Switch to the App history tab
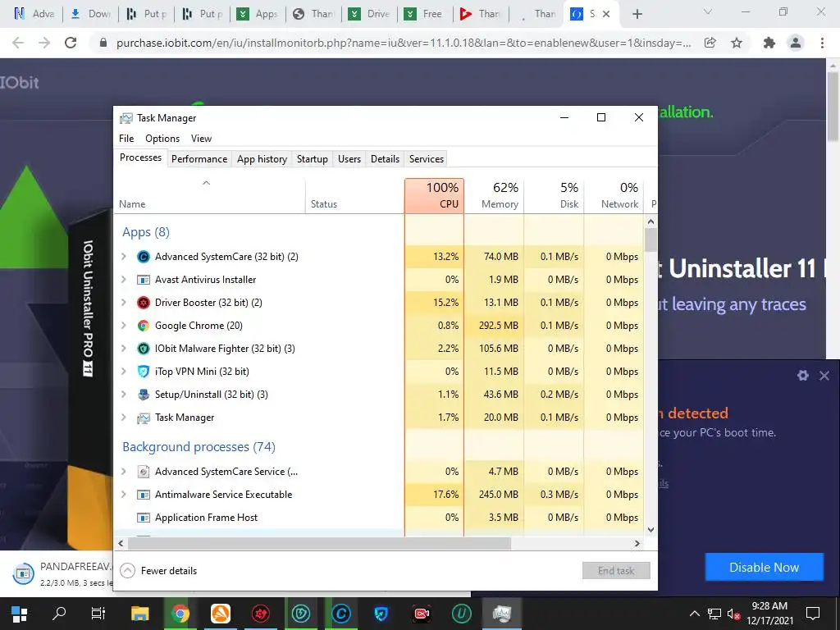 [x=262, y=159]
